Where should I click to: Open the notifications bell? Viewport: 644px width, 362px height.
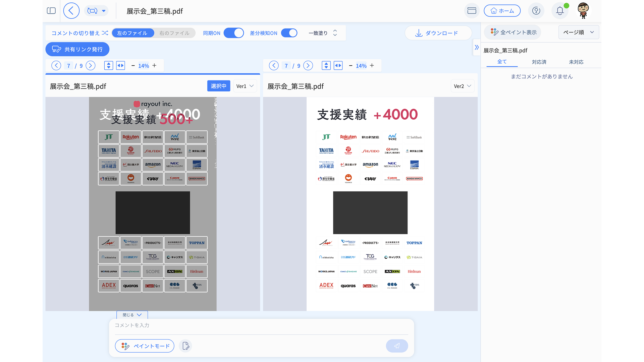coord(559,11)
